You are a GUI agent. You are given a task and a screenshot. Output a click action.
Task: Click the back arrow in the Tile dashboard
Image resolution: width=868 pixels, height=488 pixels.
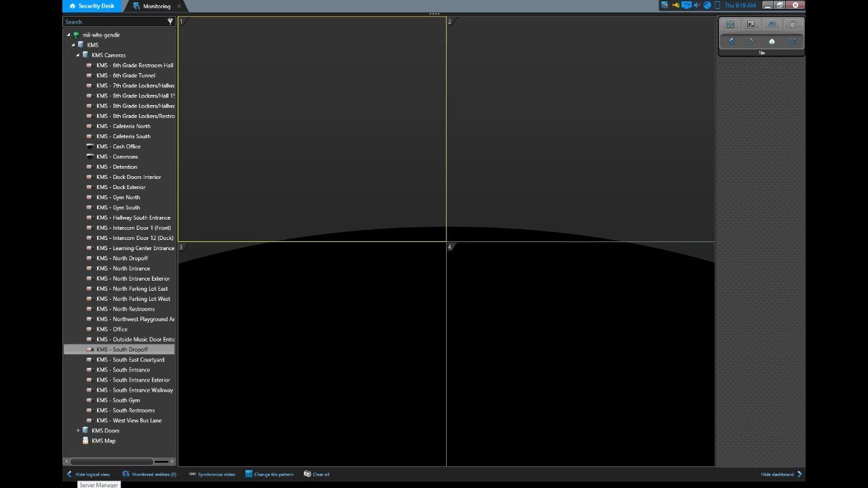tap(730, 41)
